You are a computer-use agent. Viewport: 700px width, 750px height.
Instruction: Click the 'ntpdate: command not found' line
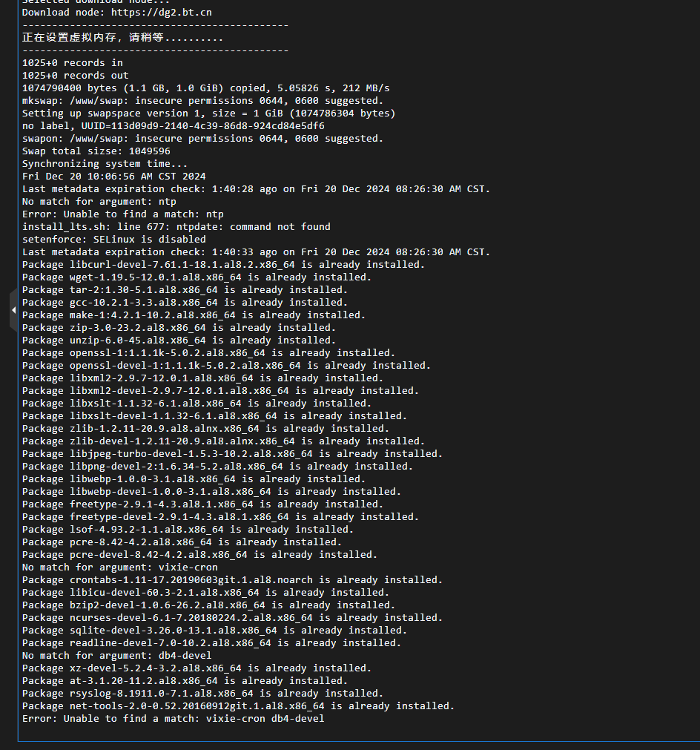(176, 227)
